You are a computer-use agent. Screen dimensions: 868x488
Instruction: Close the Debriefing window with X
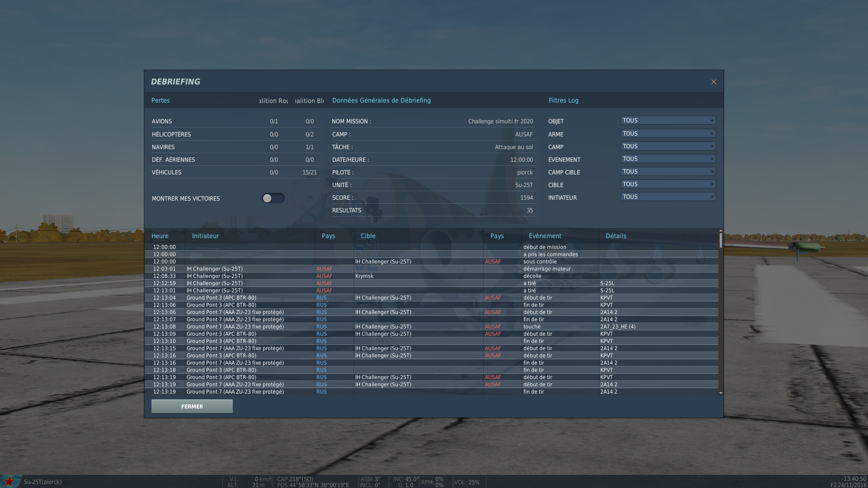tap(713, 82)
